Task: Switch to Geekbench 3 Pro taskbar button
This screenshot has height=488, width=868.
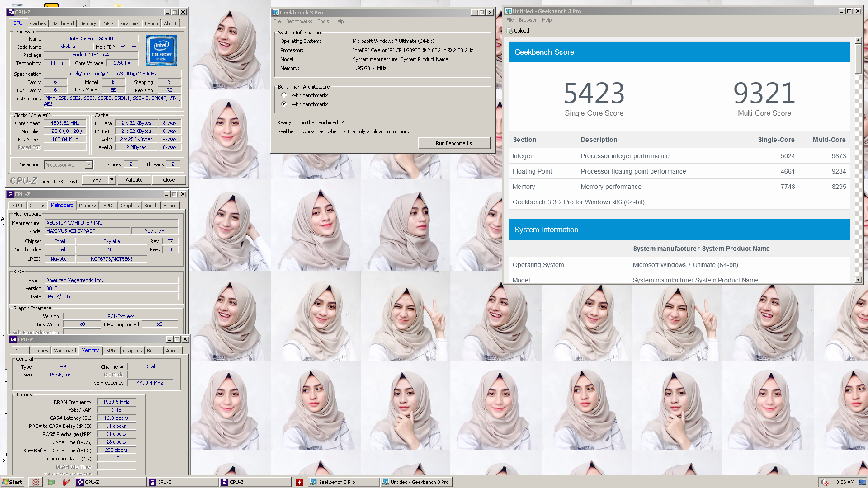Action: coord(344,482)
